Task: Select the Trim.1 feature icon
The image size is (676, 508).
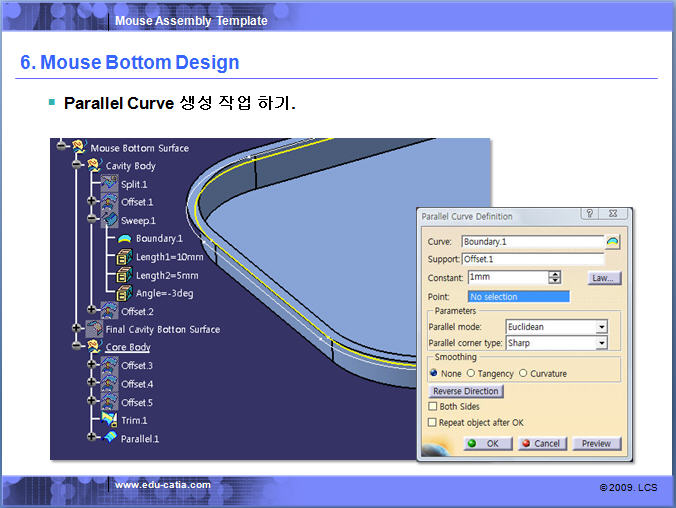Action: 109,420
